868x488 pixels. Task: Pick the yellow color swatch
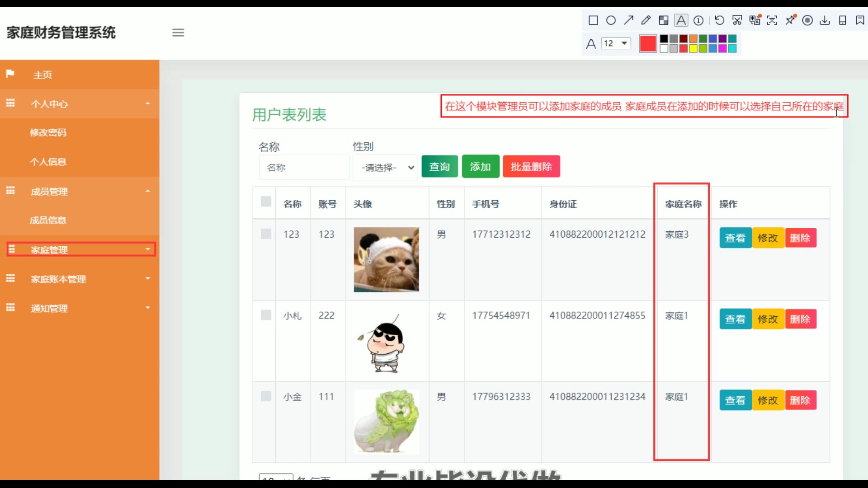(693, 49)
